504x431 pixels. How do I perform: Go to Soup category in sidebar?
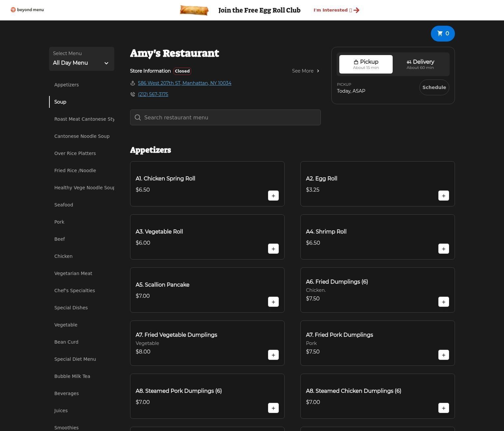(x=60, y=102)
